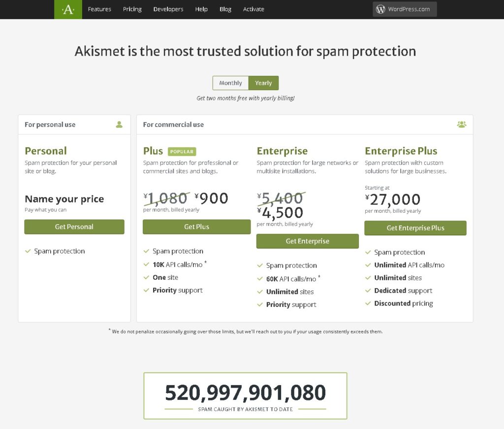Image resolution: width=504 pixels, height=429 pixels.
Task: Click the checkmark next to One site
Action: (x=146, y=277)
